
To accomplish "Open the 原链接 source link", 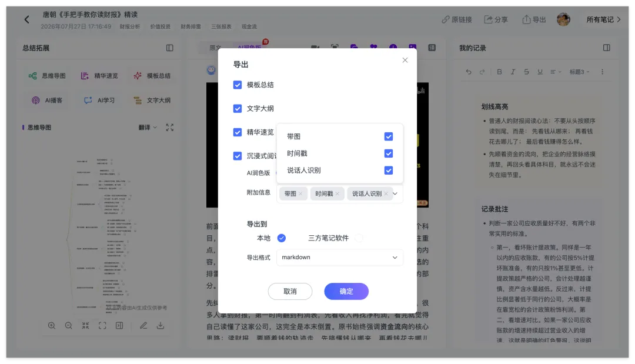I will point(456,19).
